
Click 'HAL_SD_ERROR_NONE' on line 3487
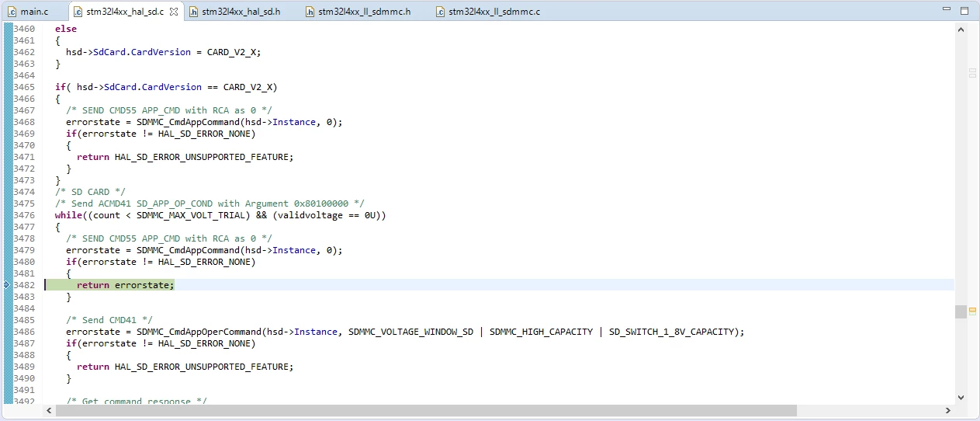pyautogui.click(x=204, y=343)
